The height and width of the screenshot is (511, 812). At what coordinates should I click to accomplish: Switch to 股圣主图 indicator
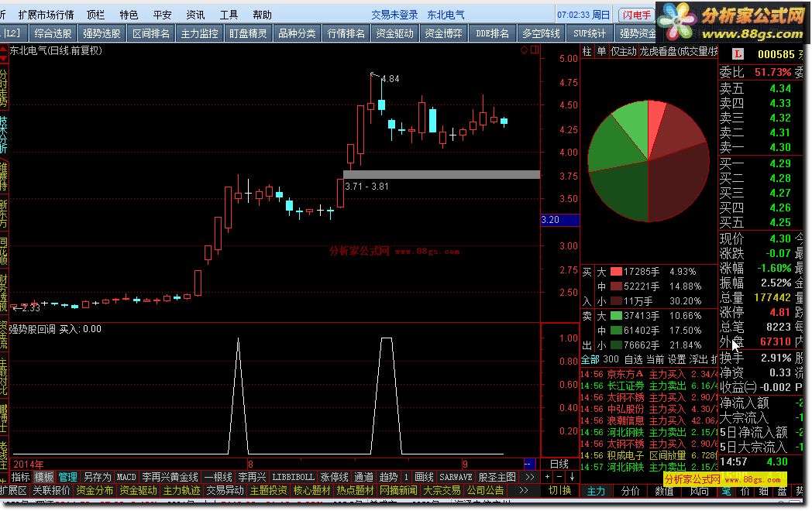tap(497, 477)
